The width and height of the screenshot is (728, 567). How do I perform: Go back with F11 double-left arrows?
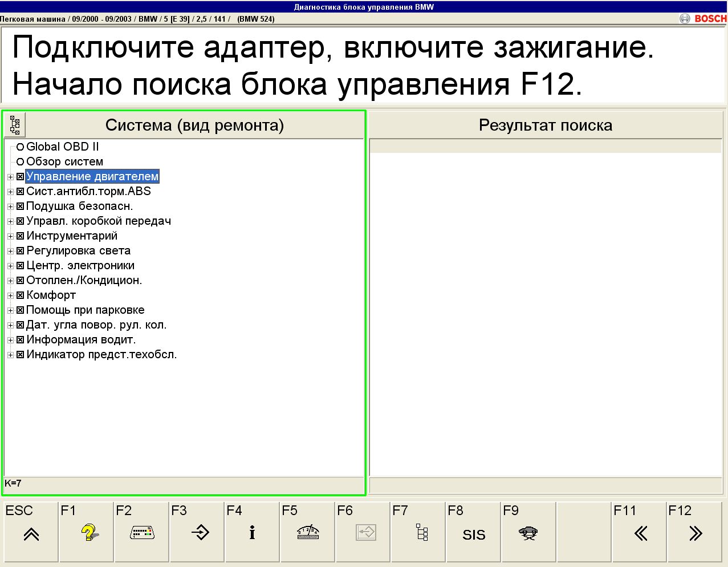(x=639, y=532)
